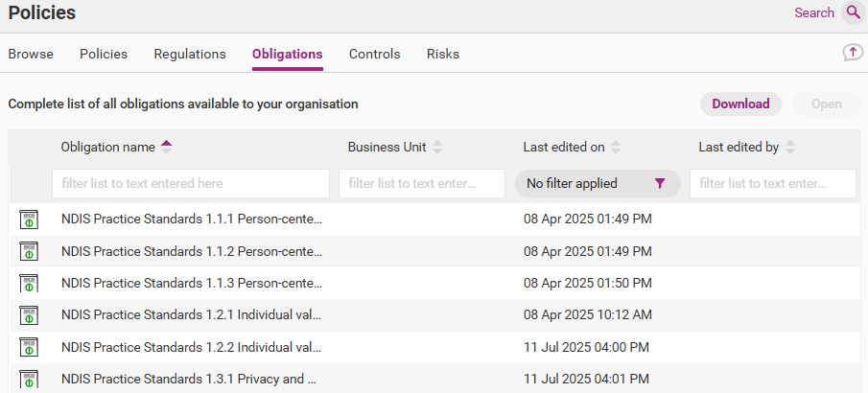Click the greyed Open button
868x393 pixels.
point(827,104)
